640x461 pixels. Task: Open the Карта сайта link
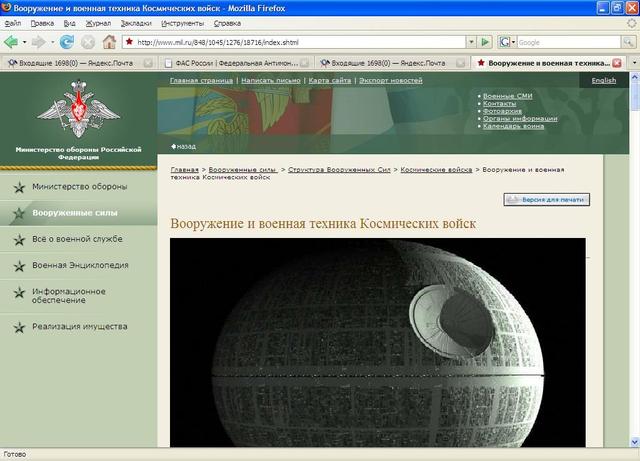[x=329, y=80]
